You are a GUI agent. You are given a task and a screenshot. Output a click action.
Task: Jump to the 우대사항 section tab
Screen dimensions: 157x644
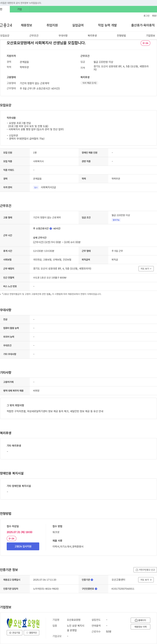[63, 36]
